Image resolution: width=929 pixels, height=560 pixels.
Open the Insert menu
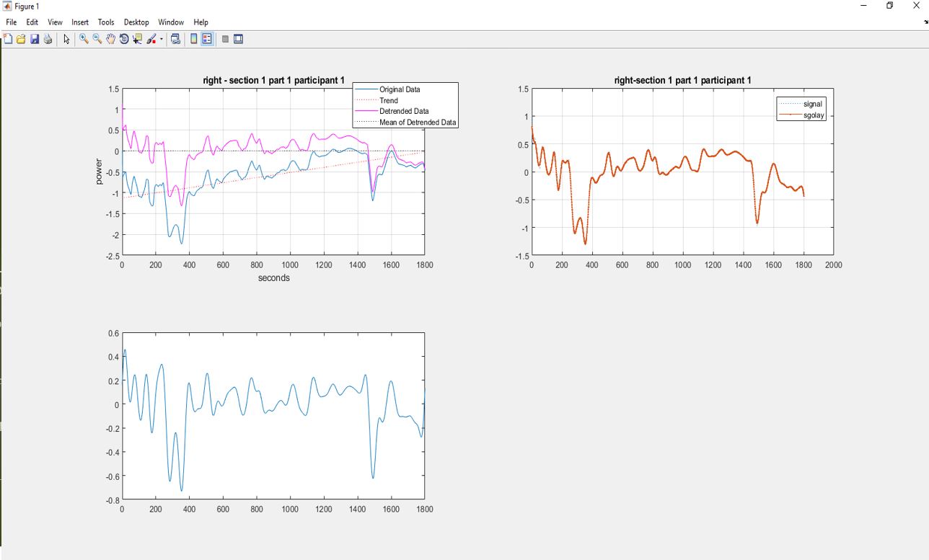80,22
